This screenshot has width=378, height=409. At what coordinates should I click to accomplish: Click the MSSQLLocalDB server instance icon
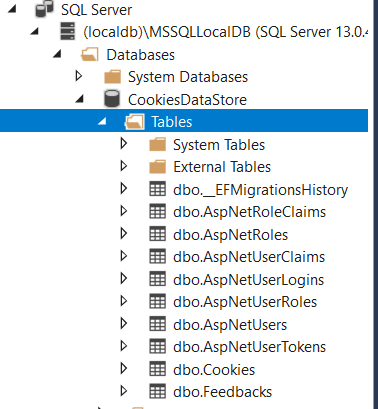click(68, 32)
